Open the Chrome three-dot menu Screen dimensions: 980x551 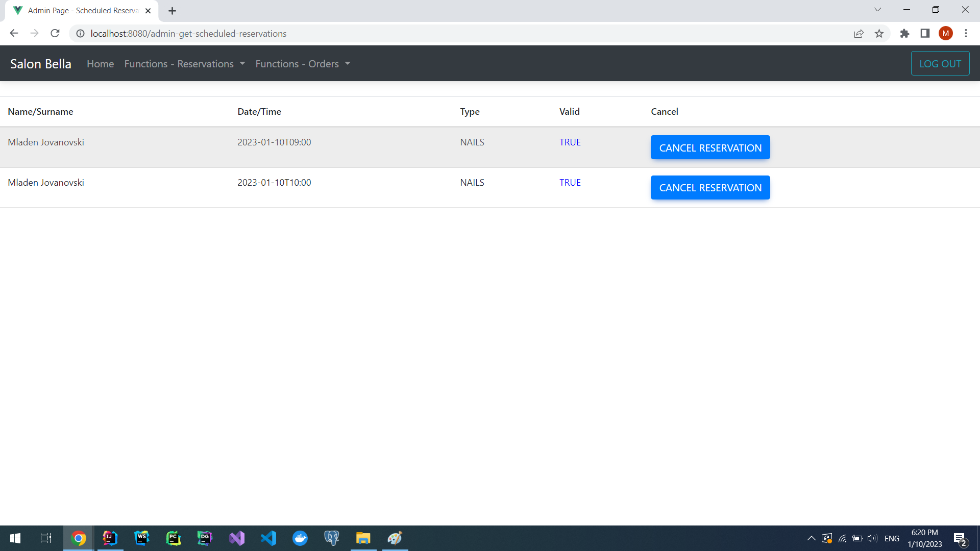[x=966, y=34]
